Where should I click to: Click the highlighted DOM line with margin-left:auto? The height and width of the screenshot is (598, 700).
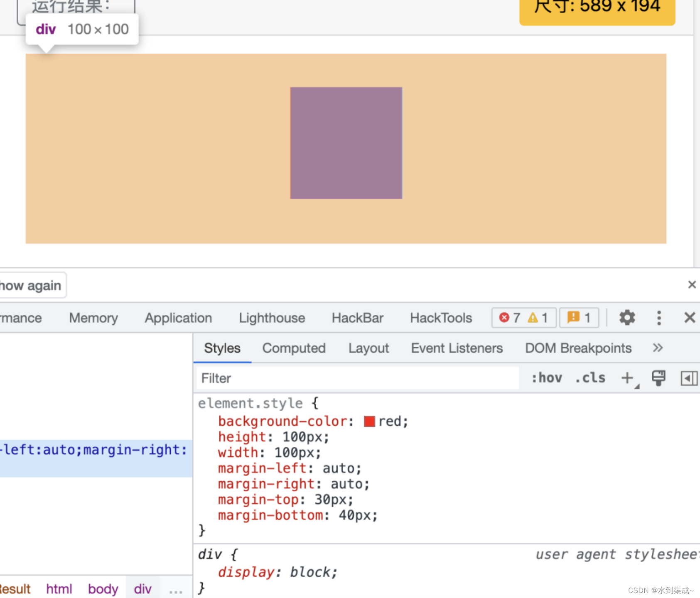click(x=96, y=458)
